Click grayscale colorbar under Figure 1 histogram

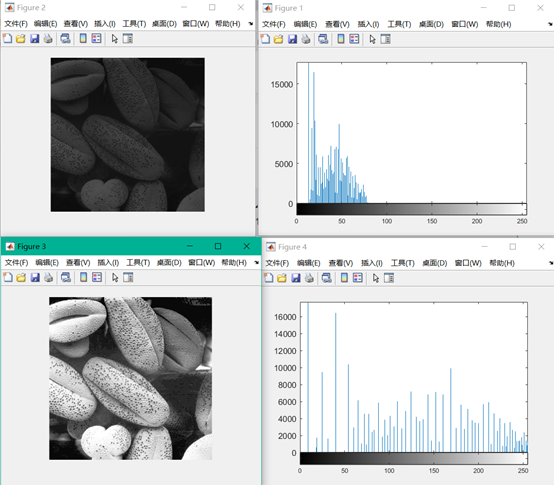[412, 209]
